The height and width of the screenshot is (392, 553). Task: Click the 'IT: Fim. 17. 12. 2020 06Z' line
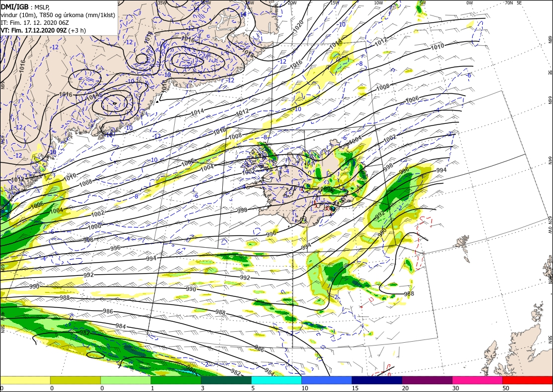pyautogui.click(x=34, y=23)
